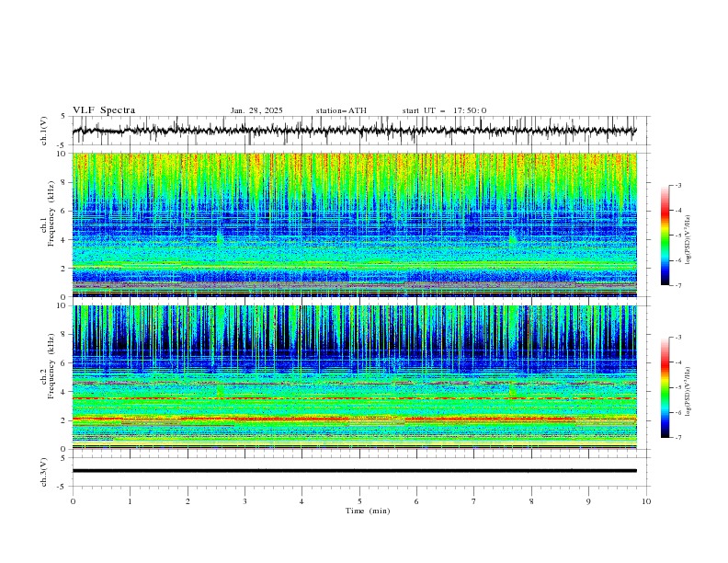Screen dimensions: 728x563
Task: Click the 4 kHz tick label on ch.1 spectrogram
Action: [x=64, y=240]
